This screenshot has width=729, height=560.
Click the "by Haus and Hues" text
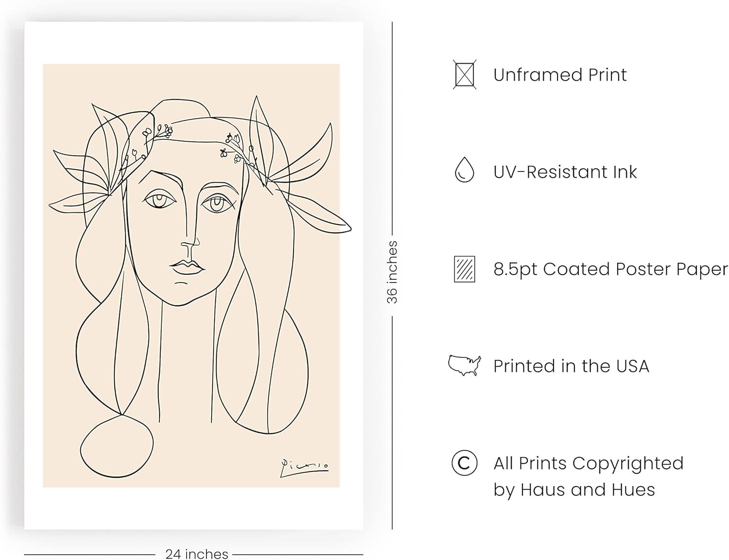(574, 490)
